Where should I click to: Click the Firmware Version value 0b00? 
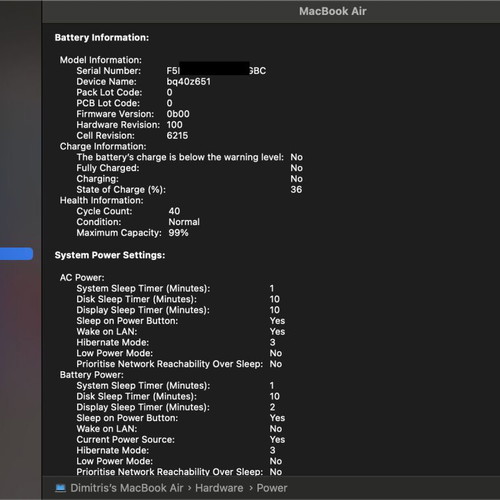tap(178, 114)
